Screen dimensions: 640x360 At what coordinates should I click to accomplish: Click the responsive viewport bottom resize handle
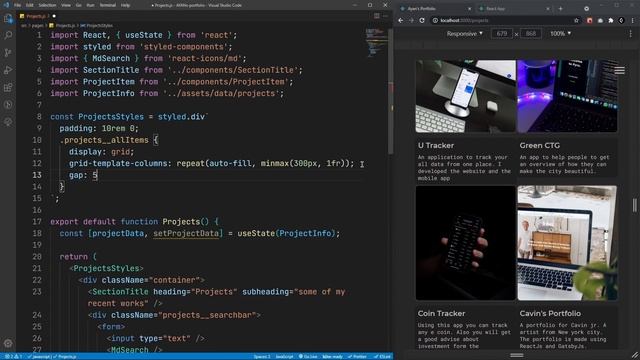coord(517,355)
